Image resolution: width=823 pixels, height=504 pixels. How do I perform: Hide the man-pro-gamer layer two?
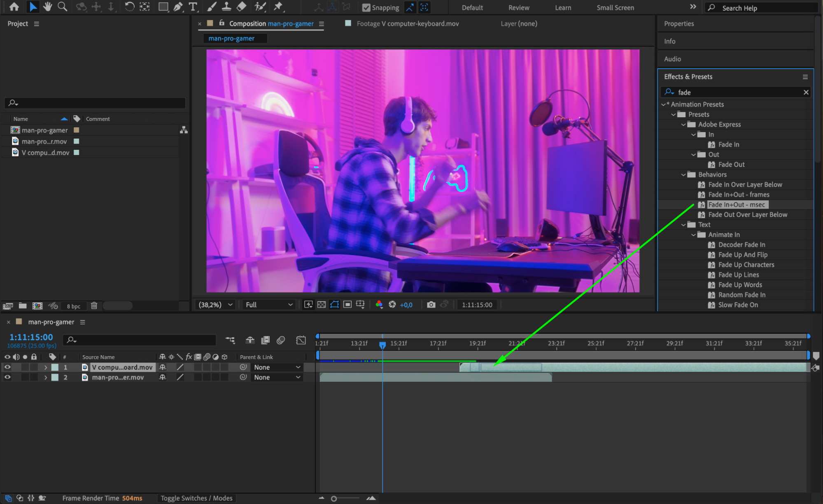[7, 377]
